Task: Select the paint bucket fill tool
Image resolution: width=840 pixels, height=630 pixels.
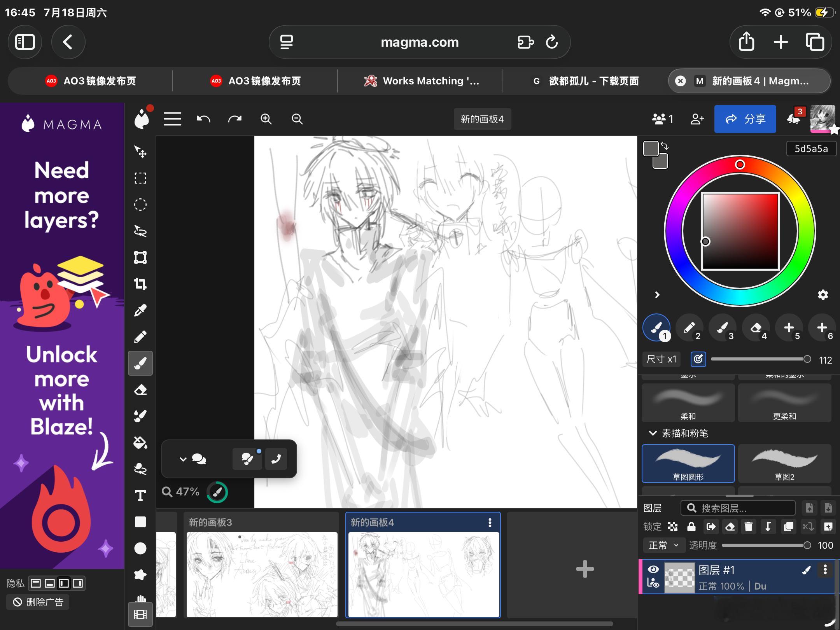Action: 140,443
